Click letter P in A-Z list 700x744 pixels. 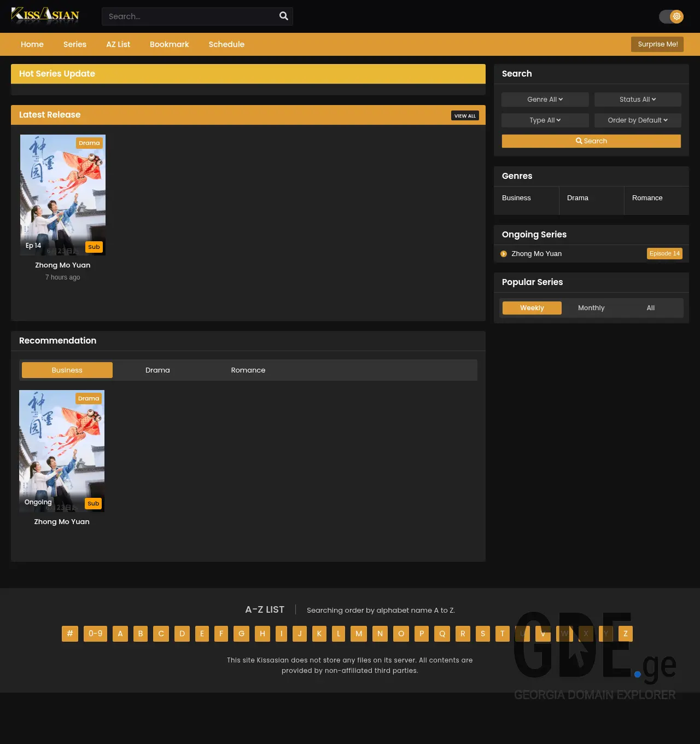[422, 633]
